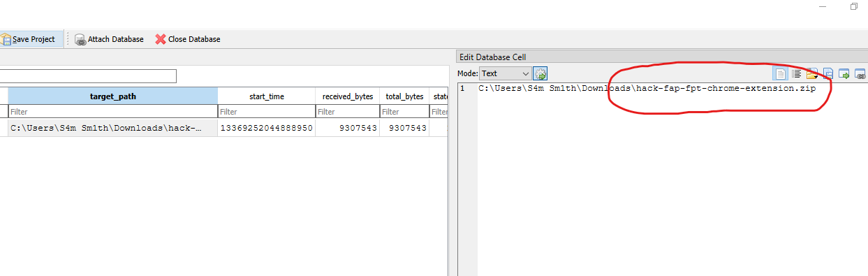Viewport: 868px width, 276px height.
Task: Close the database via red X icon
Action: (161, 40)
